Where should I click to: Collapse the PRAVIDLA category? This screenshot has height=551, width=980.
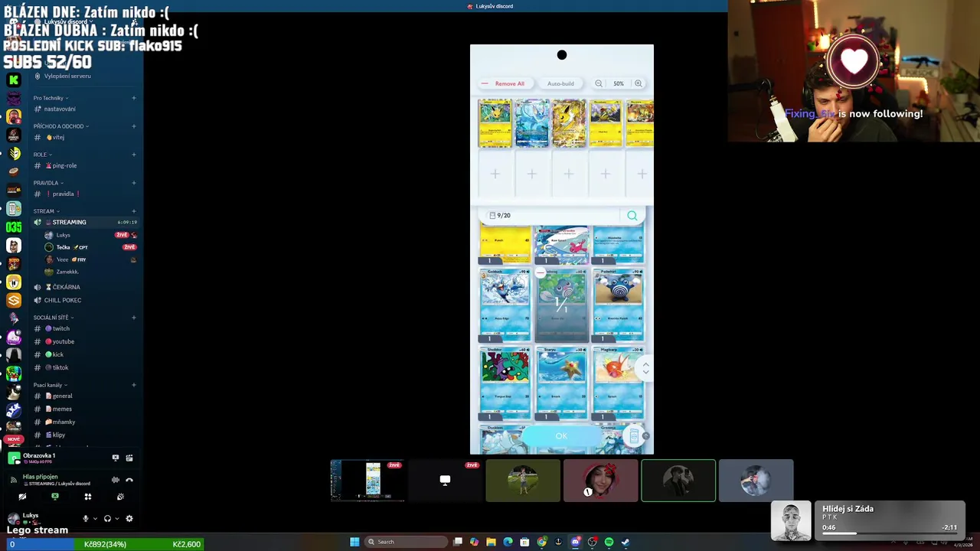click(x=48, y=183)
